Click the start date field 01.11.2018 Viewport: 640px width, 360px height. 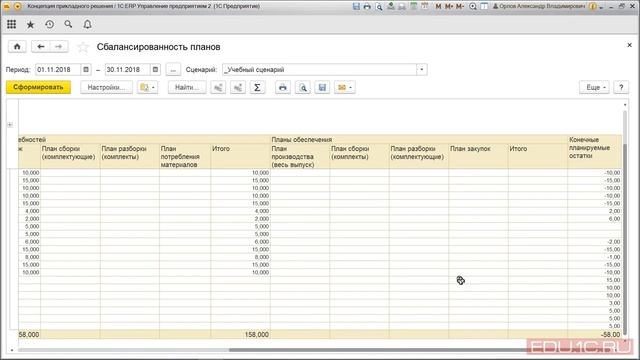tap(58, 69)
